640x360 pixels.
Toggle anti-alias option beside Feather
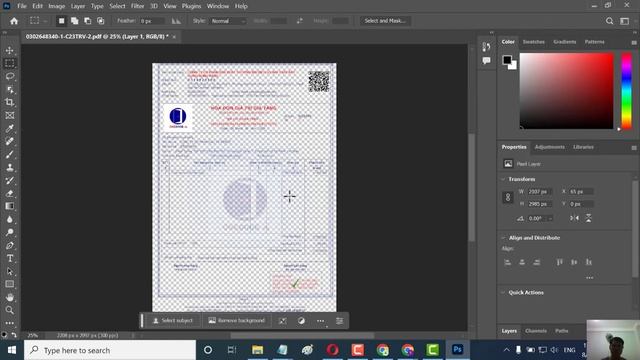tap(176, 21)
